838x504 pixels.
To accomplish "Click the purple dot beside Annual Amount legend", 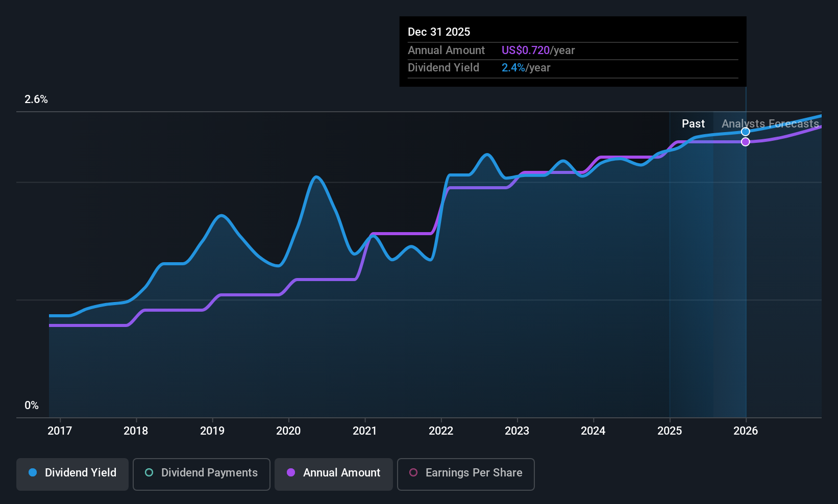I will [291, 472].
